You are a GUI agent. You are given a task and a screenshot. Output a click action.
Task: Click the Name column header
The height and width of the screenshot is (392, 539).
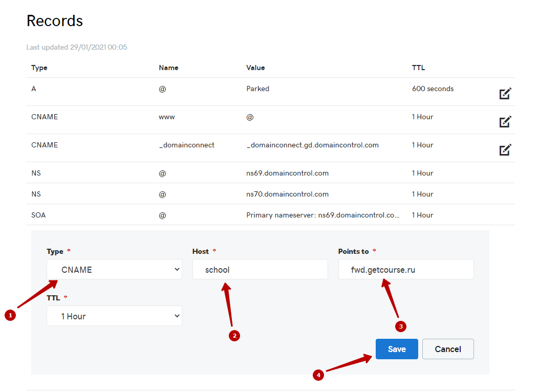tap(168, 68)
